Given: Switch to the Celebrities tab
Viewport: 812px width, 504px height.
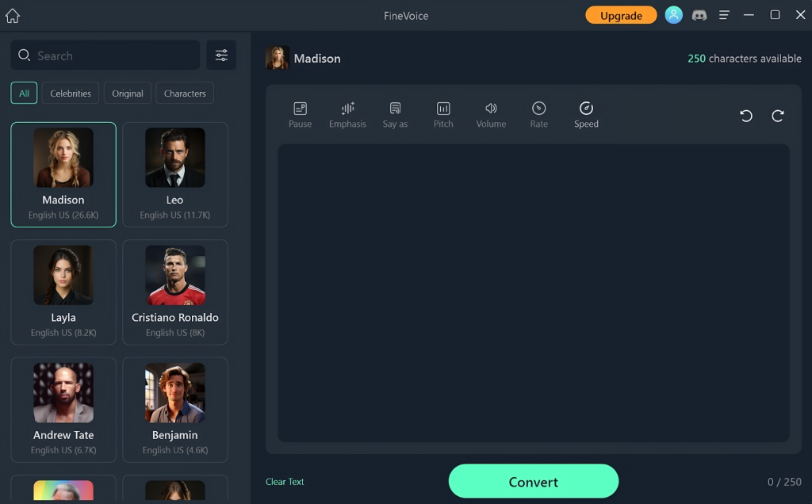Looking at the screenshot, I should click(x=71, y=94).
